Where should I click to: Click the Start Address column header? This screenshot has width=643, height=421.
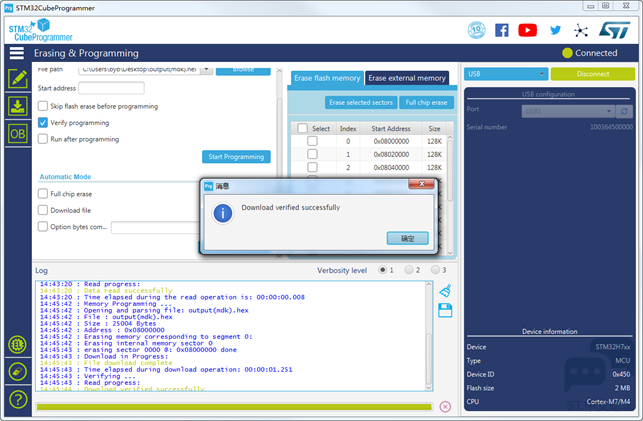click(x=391, y=128)
